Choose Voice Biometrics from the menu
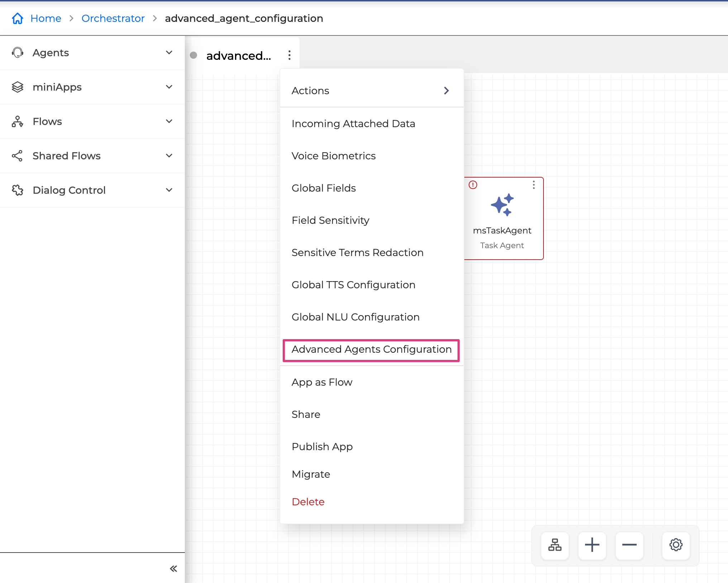This screenshot has width=728, height=583. coord(372,156)
